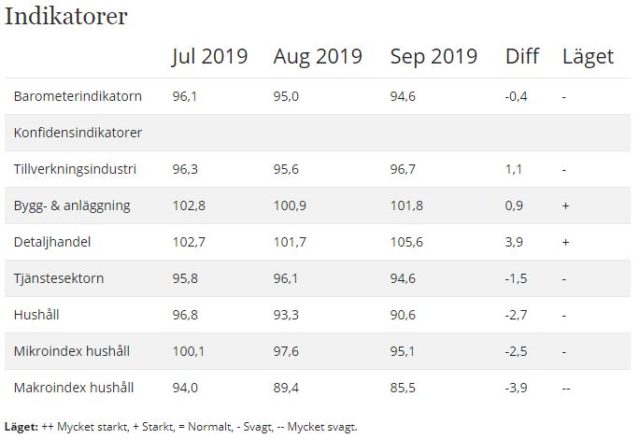
Task: Click the Läget legend footnote text
Action: (180, 426)
